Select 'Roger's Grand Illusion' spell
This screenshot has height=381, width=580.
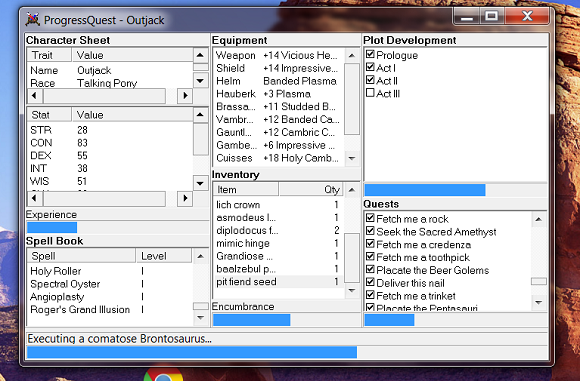click(110, 310)
